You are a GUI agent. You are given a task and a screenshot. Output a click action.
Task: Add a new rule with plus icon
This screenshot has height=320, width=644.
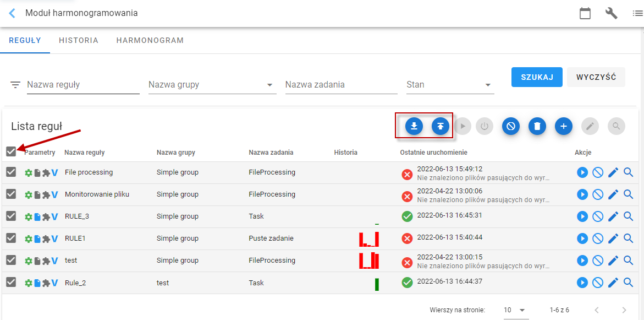point(564,126)
